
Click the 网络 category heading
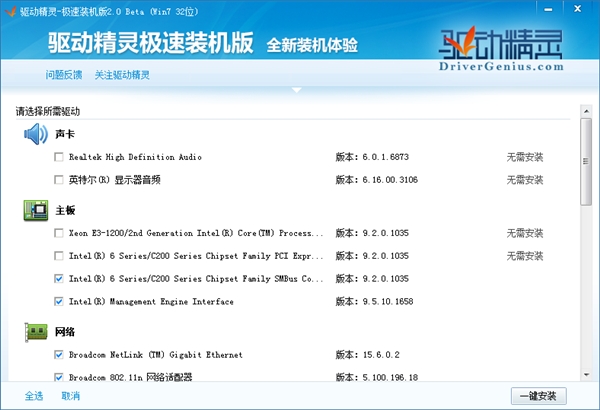click(x=65, y=332)
